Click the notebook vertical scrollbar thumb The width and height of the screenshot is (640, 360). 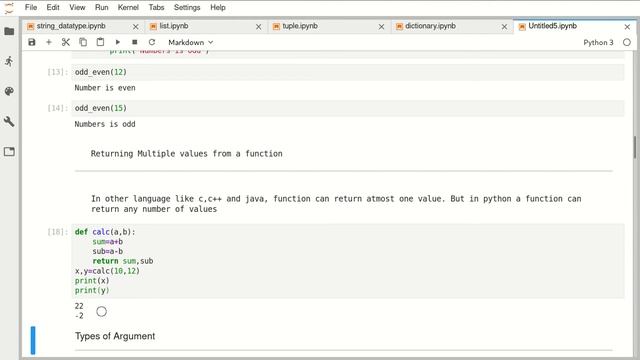(x=635, y=147)
